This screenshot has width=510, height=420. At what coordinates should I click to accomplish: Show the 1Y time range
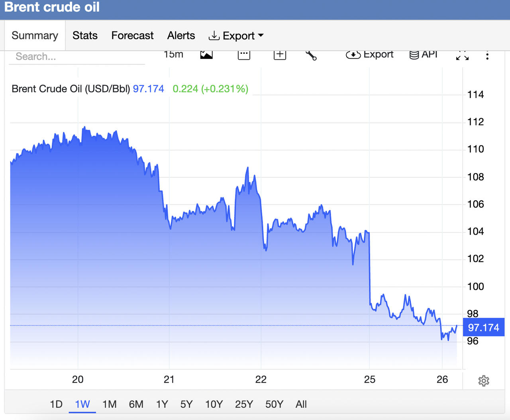point(162,404)
